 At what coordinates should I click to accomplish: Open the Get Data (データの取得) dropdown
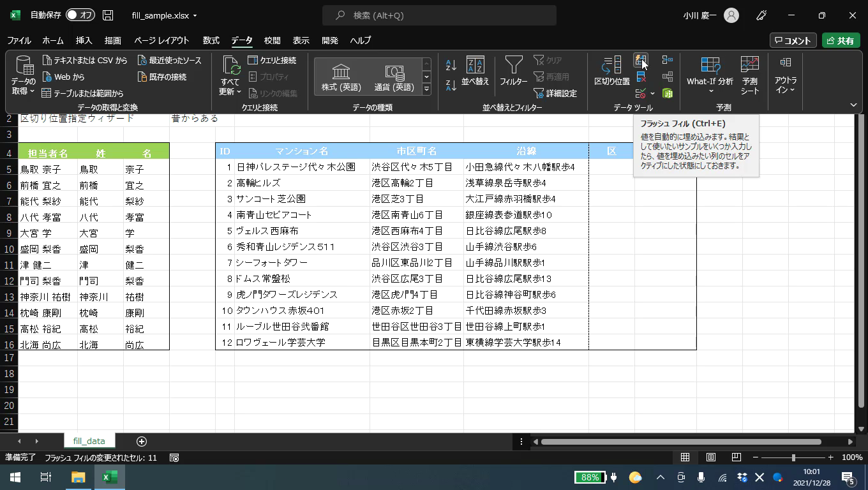(24, 75)
